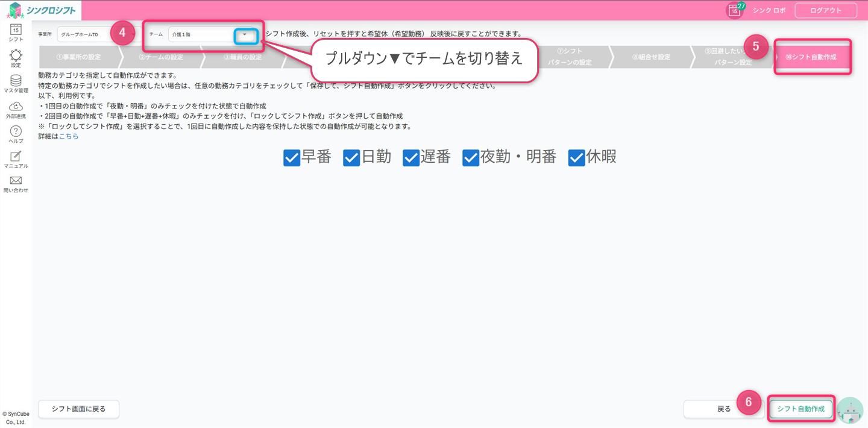Toggle the 日勤 checkbox
The height and width of the screenshot is (428, 868).
coord(351,157)
